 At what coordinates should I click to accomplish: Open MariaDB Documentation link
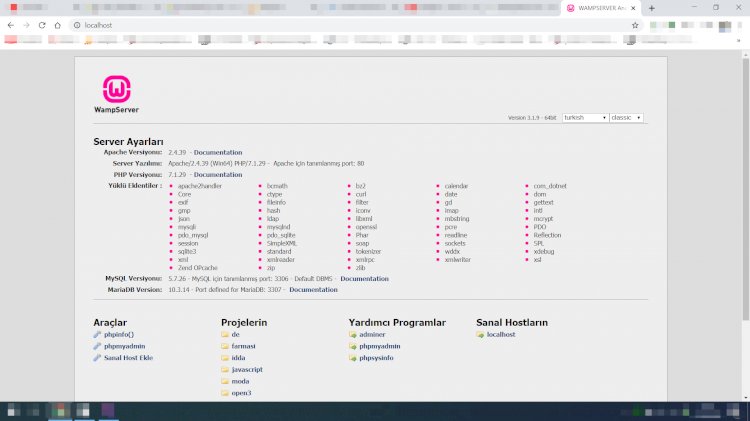(x=313, y=289)
